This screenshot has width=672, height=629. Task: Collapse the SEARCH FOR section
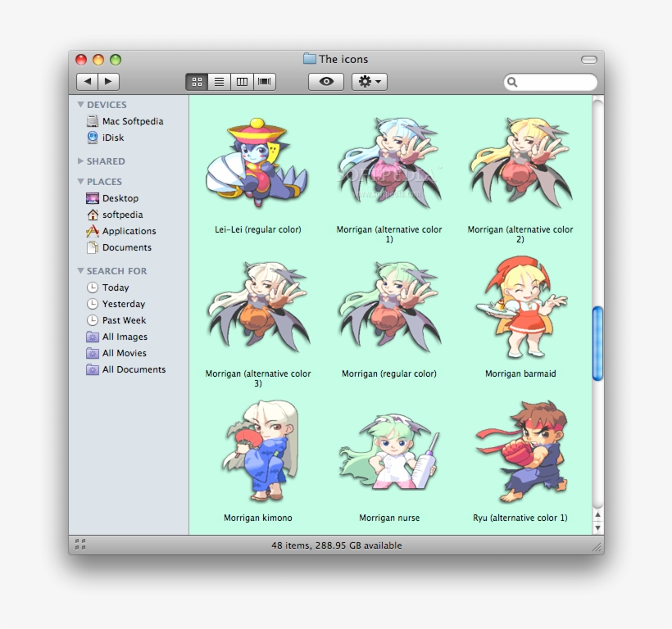pos(80,270)
